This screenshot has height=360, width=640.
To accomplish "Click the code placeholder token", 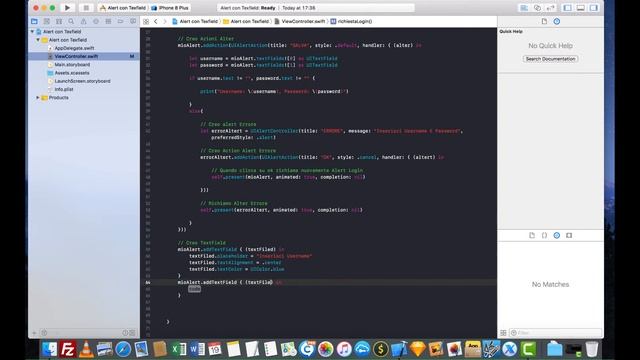I will pyautogui.click(x=194, y=289).
